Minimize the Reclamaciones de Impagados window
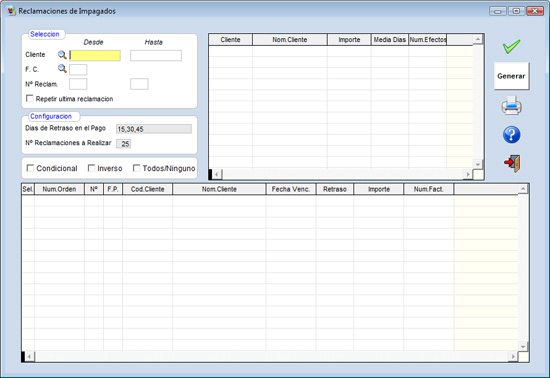The width and height of the screenshot is (550, 378). click(x=498, y=11)
